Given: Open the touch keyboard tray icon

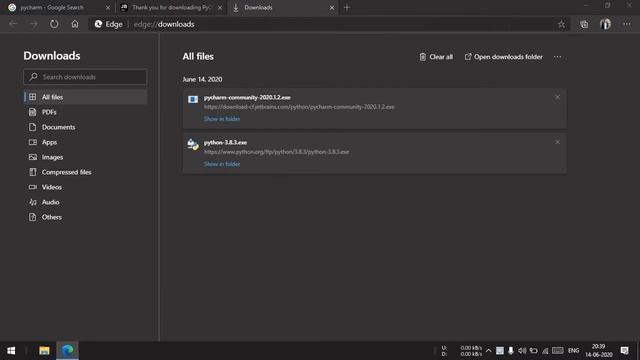Looking at the screenshot, I should [x=558, y=351].
